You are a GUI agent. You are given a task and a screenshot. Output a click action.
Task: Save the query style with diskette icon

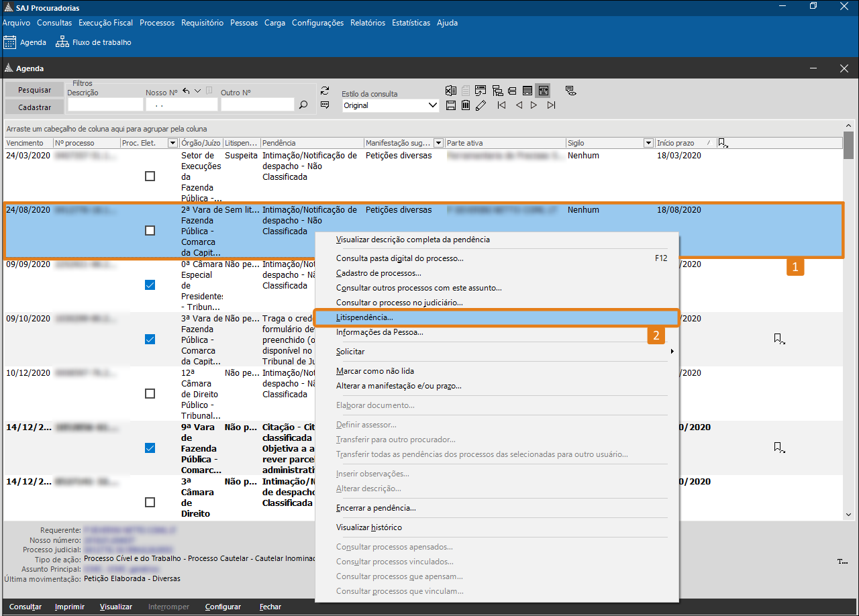click(451, 105)
